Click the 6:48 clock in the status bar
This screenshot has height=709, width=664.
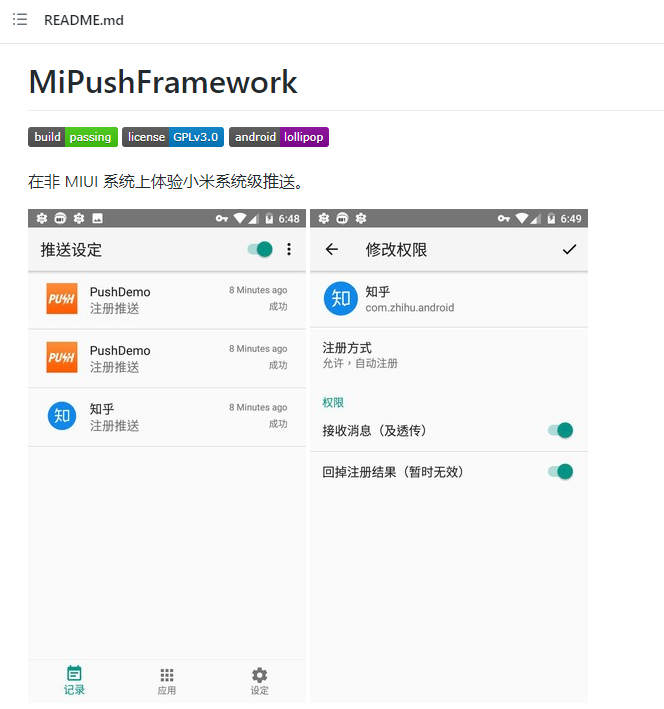[x=289, y=219]
